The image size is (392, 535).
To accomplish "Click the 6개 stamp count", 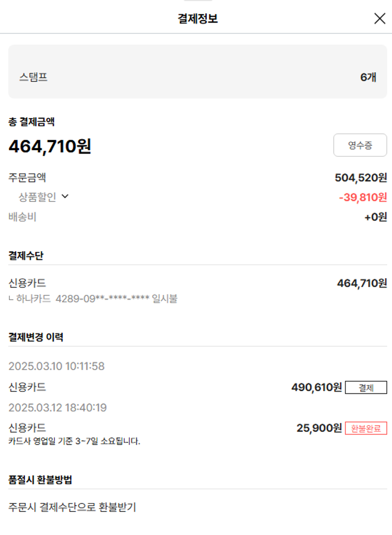I will tap(368, 77).
